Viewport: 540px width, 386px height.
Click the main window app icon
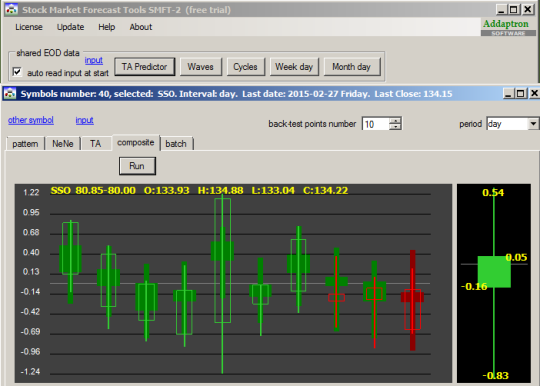(x=11, y=9)
